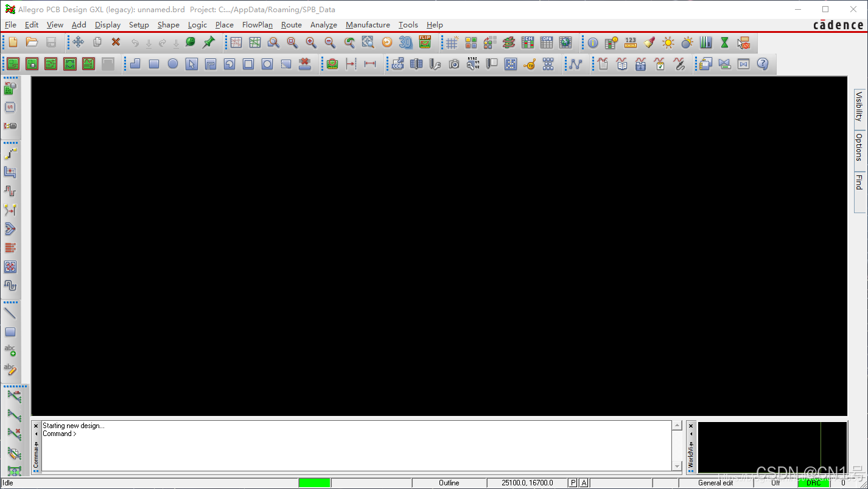The height and width of the screenshot is (489, 868).
Task: Activate the first green application mode icon
Action: point(13,63)
